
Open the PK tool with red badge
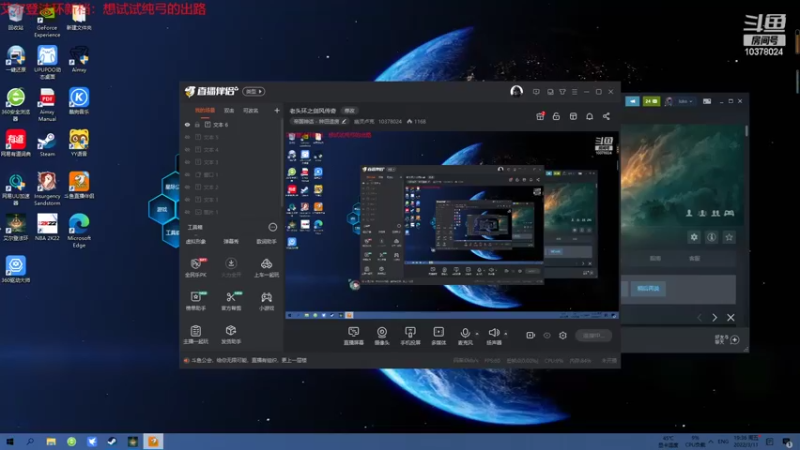click(x=196, y=264)
